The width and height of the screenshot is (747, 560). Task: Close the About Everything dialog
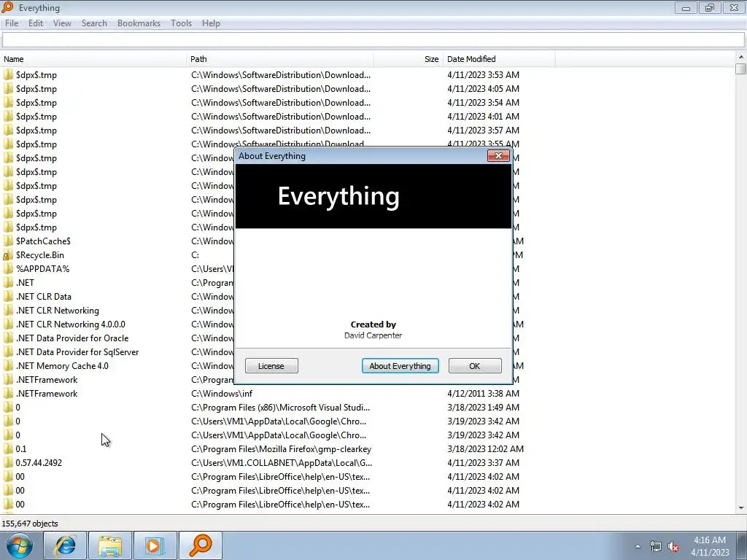(498, 156)
